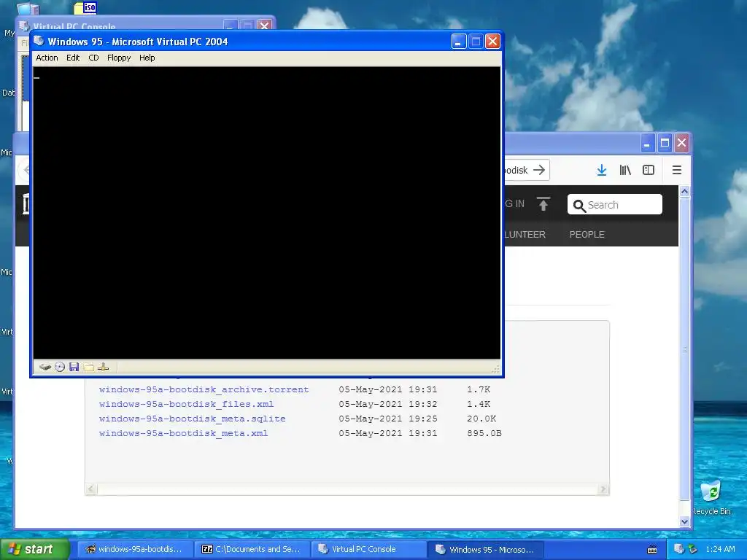Click the Start button
Viewport: 747px width, 560px height.
(34, 549)
